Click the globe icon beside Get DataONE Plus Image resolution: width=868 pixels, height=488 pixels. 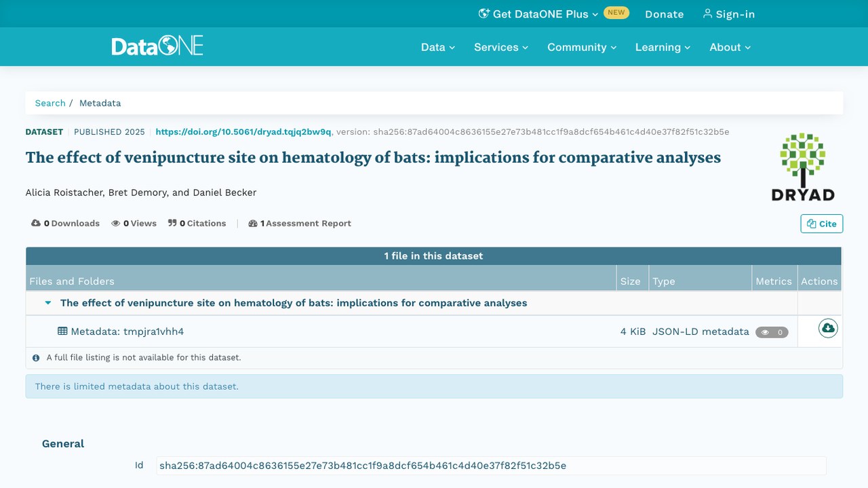(x=484, y=14)
